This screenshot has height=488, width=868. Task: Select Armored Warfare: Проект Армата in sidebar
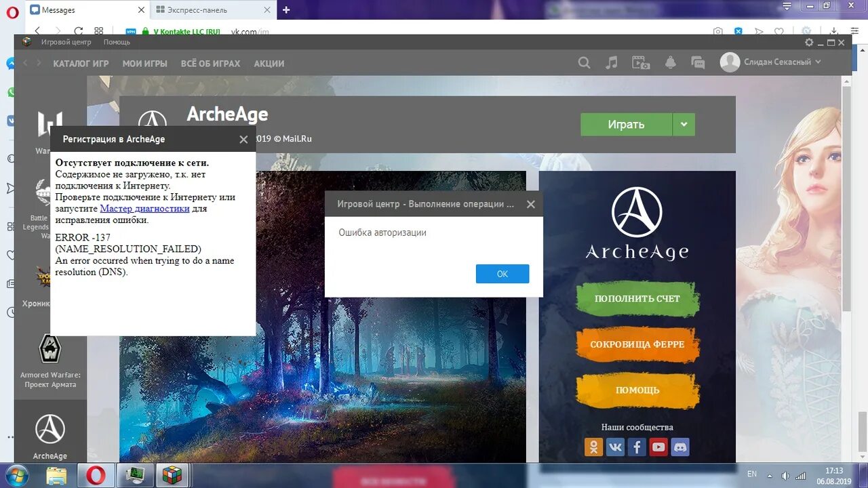[x=50, y=361]
